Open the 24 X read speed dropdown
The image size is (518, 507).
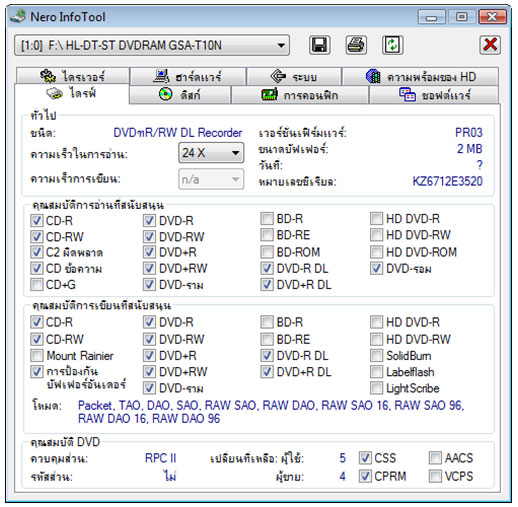(211, 153)
